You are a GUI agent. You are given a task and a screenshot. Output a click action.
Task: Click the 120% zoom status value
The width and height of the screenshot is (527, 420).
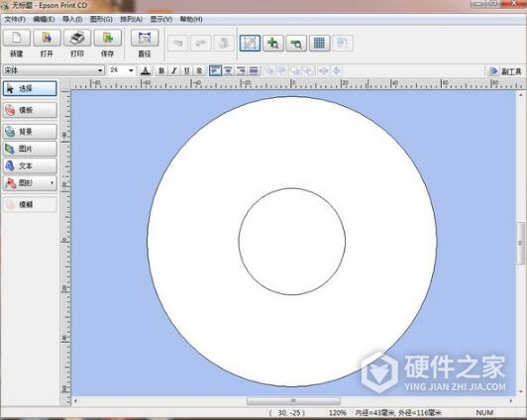click(x=338, y=413)
